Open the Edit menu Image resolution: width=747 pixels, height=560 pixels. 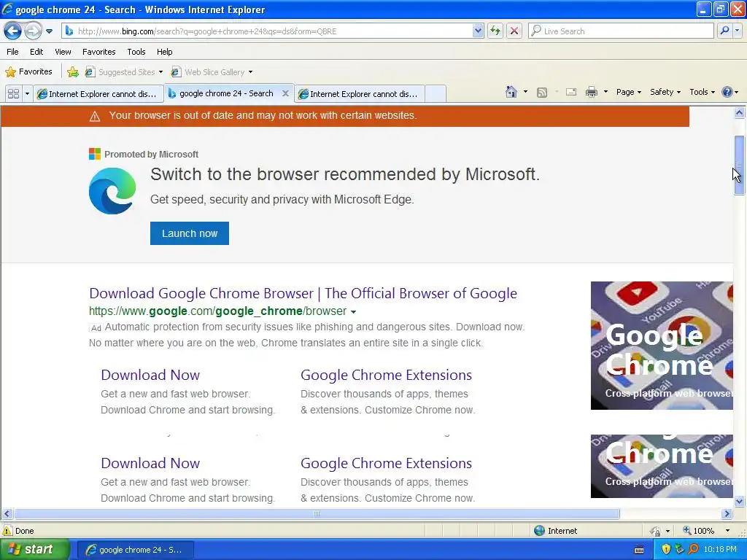pos(36,52)
